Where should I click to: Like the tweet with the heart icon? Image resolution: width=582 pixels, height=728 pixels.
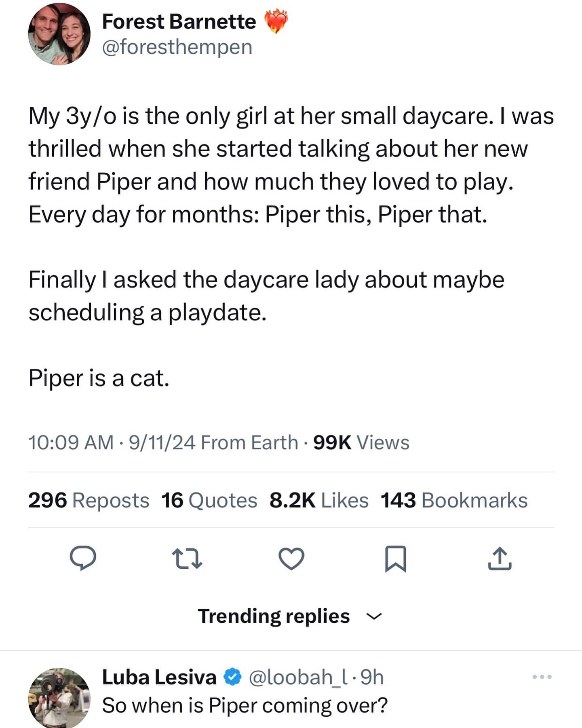(291, 559)
